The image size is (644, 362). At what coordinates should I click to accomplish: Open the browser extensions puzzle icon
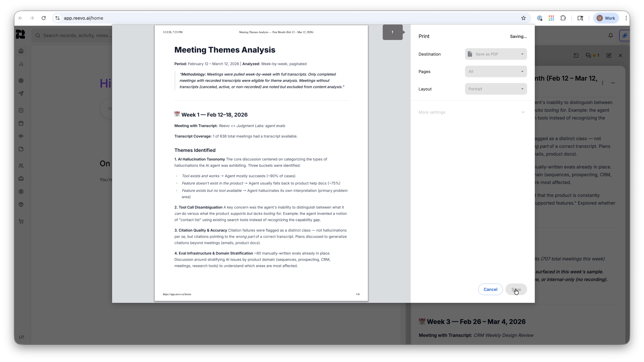[563, 18]
